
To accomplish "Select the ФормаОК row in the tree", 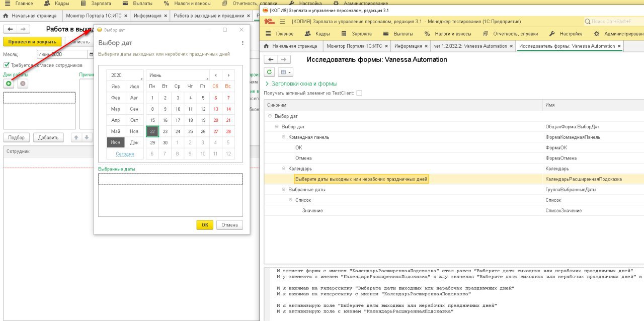I will click(x=454, y=147).
